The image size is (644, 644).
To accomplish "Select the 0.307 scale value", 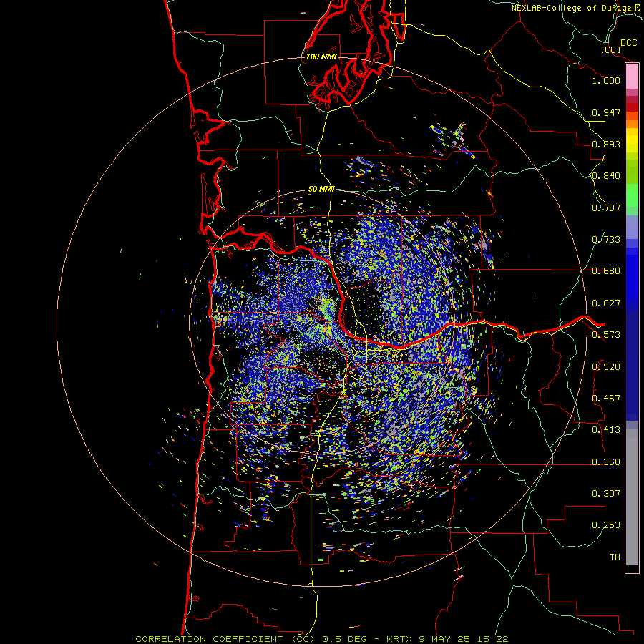I will [x=606, y=494].
